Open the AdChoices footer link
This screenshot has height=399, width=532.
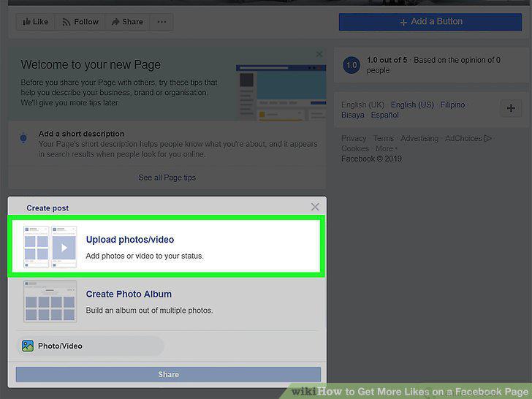click(468, 138)
